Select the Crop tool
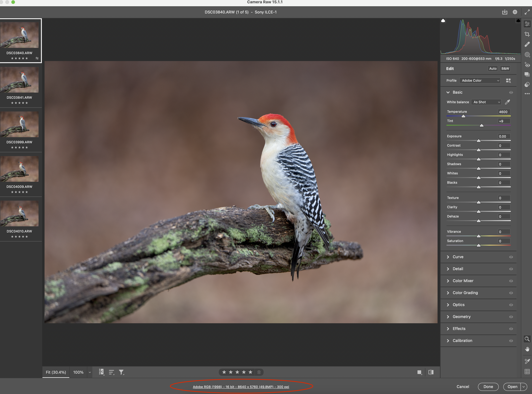This screenshot has width=532, height=394. point(527,34)
